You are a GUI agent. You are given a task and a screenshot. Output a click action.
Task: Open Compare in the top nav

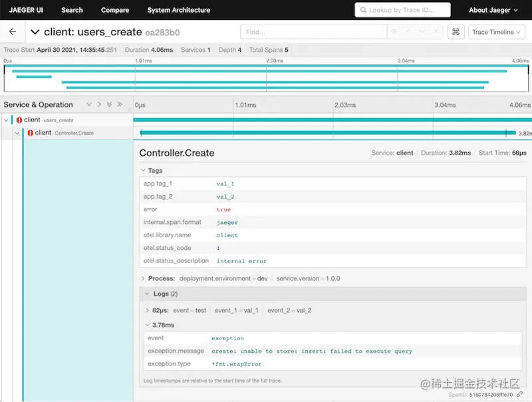point(115,10)
